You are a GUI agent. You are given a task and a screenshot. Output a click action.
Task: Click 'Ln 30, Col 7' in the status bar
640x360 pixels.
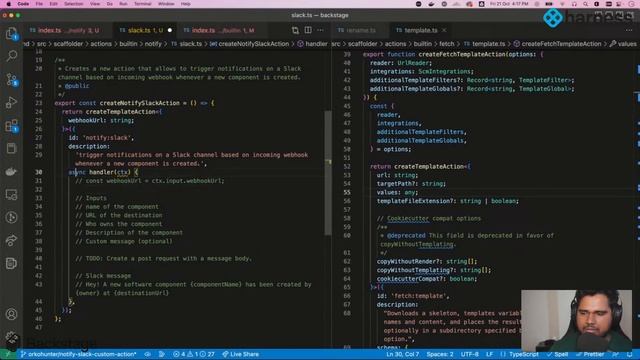coord(402,354)
